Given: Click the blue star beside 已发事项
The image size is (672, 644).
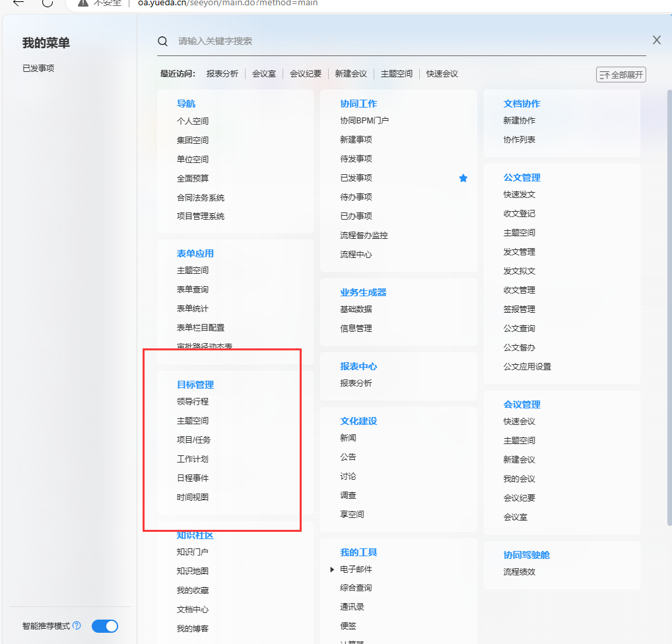Looking at the screenshot, I should [x=463, y=178].
